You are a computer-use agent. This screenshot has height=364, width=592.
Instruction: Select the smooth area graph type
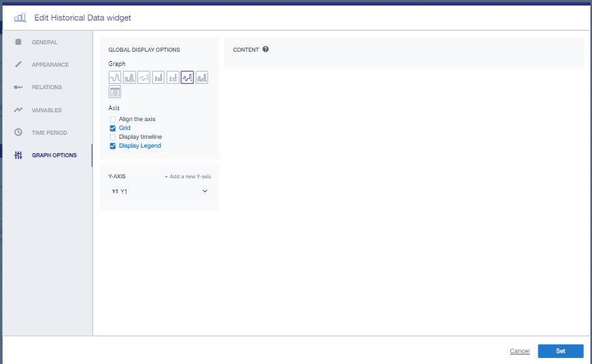tap(129, 78)
